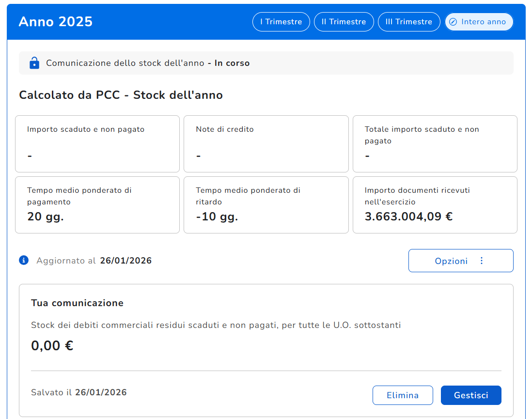This screenshot has width=532, height=419.
Task: Click the Tempo medio ponderato di pagamento card
Action: pos(97,205)
